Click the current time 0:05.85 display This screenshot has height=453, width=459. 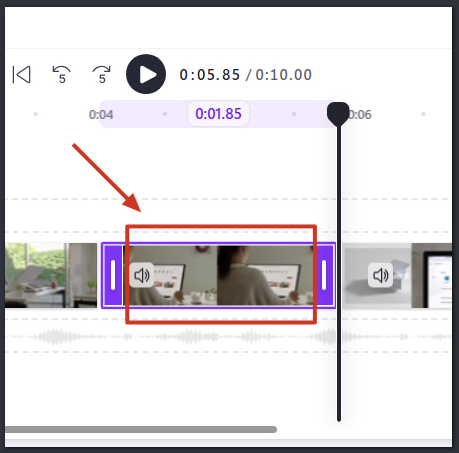coord(210,75)
